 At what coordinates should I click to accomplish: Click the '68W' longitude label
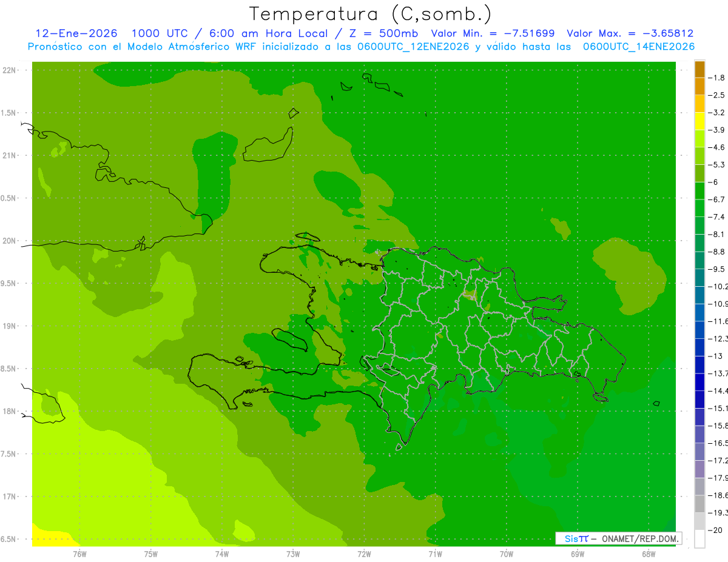tap(649, 554)
